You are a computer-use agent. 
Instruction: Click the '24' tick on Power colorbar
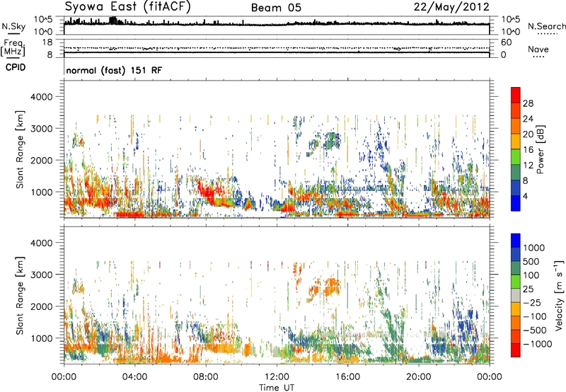pyautogui.click(x=528, y=119)
